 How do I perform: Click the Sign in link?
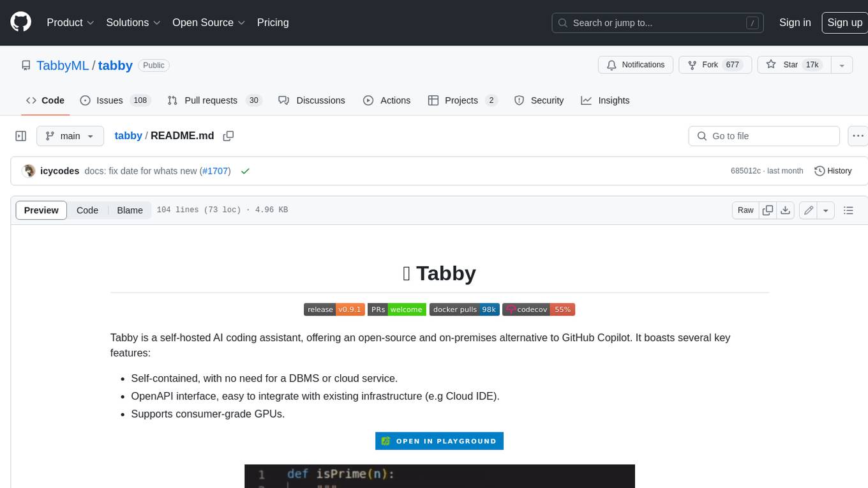795,22
